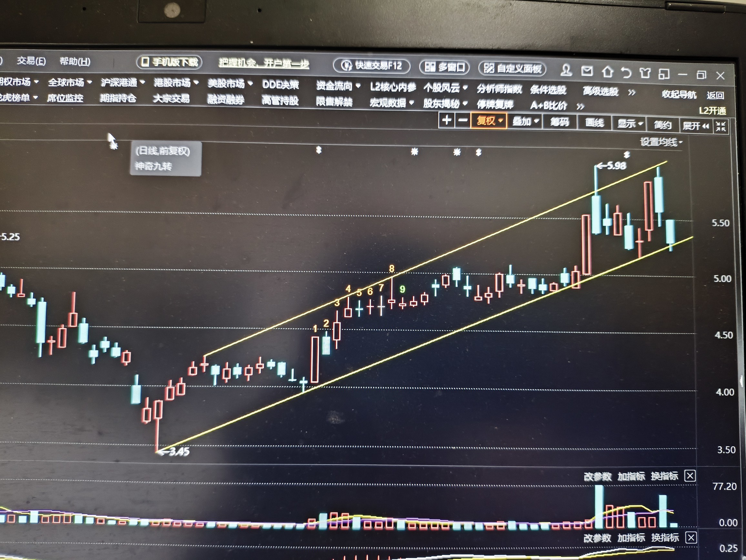Click the undo back arrow icon

pos(626,72)
